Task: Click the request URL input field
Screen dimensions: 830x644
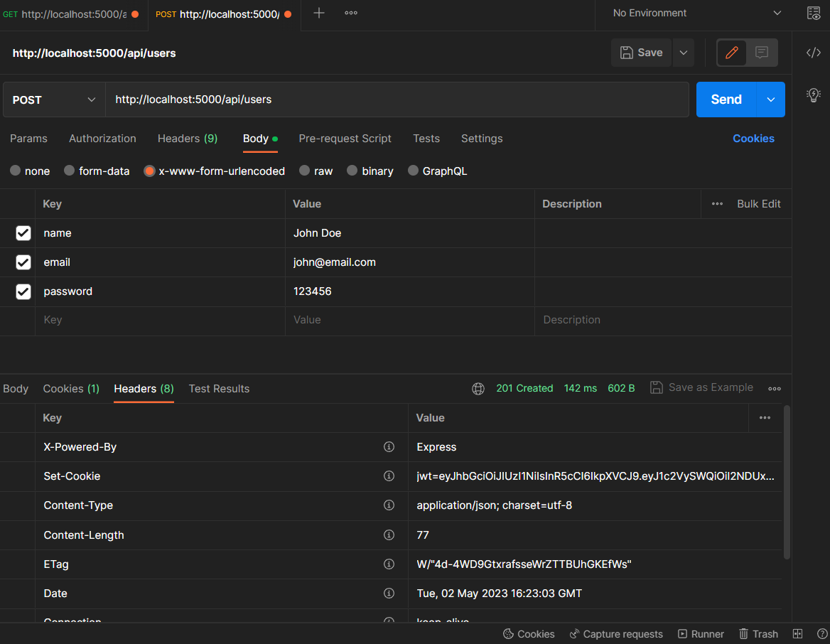Action: (397, 100)
